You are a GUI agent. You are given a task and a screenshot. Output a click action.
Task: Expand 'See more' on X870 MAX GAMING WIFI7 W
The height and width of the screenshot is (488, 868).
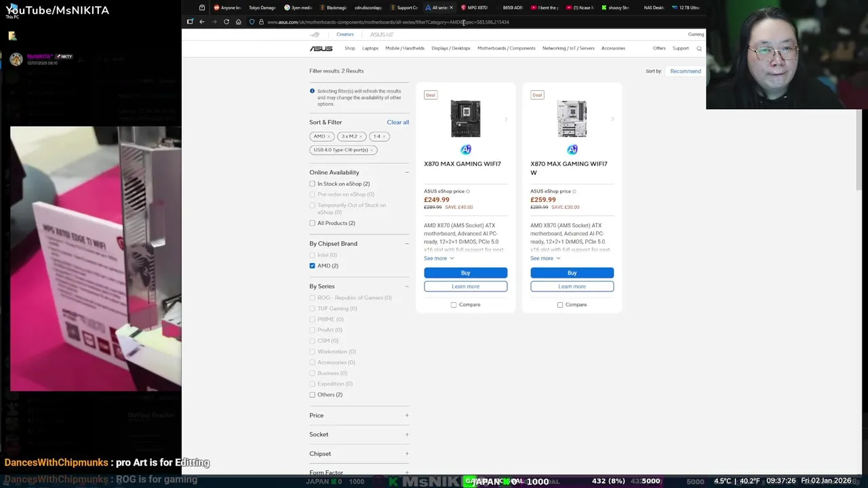(x=545, y=258)
